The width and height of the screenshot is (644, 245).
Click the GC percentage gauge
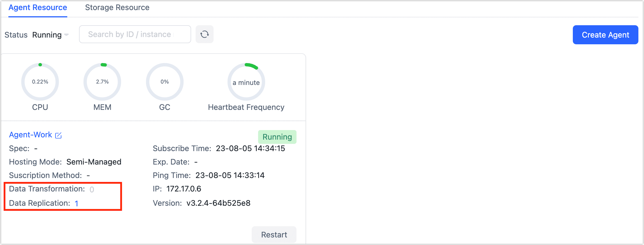point(165,82)
